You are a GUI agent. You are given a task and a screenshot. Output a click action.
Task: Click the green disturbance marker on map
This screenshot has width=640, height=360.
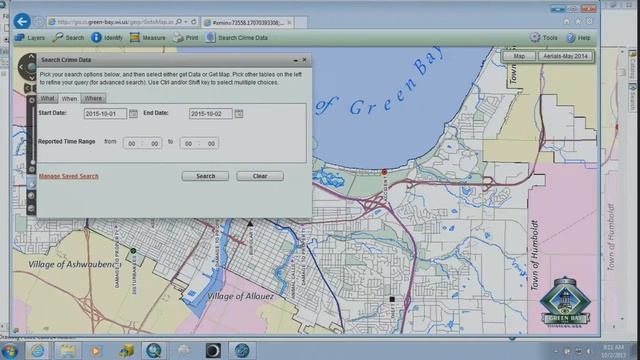[133, 251]
